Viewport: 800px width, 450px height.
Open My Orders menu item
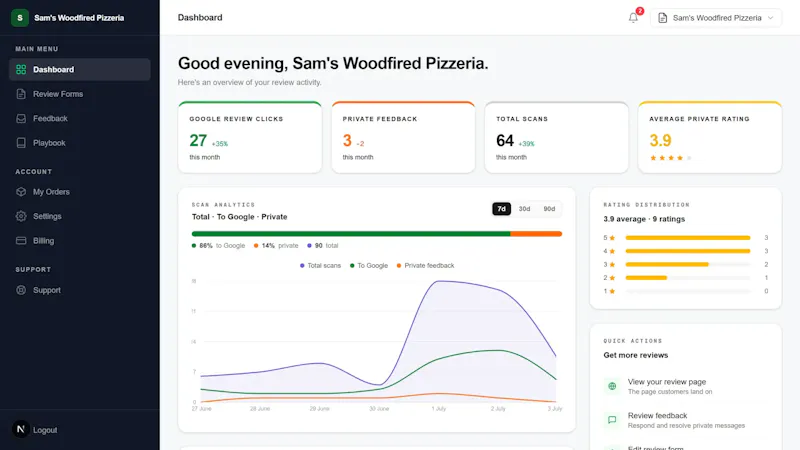coord(80,192)
